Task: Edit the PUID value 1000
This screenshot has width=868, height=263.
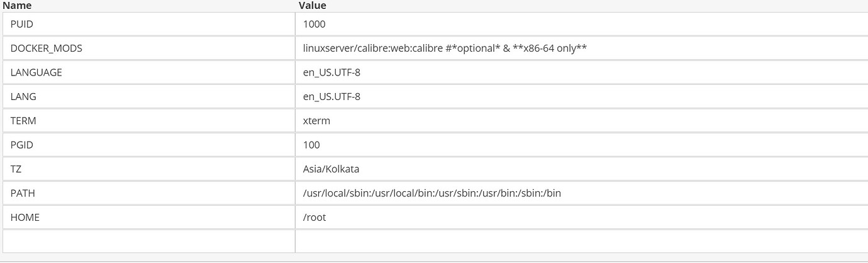Action: [582, 24]
